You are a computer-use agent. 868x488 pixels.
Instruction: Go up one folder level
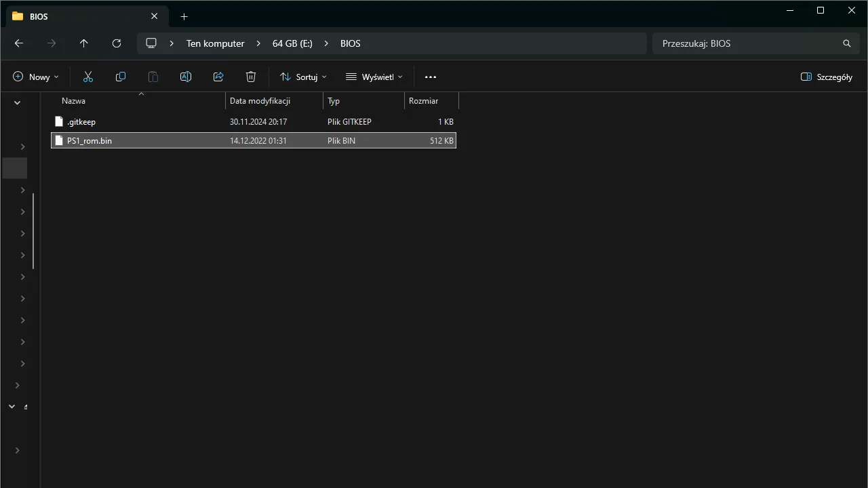[84, 43]
